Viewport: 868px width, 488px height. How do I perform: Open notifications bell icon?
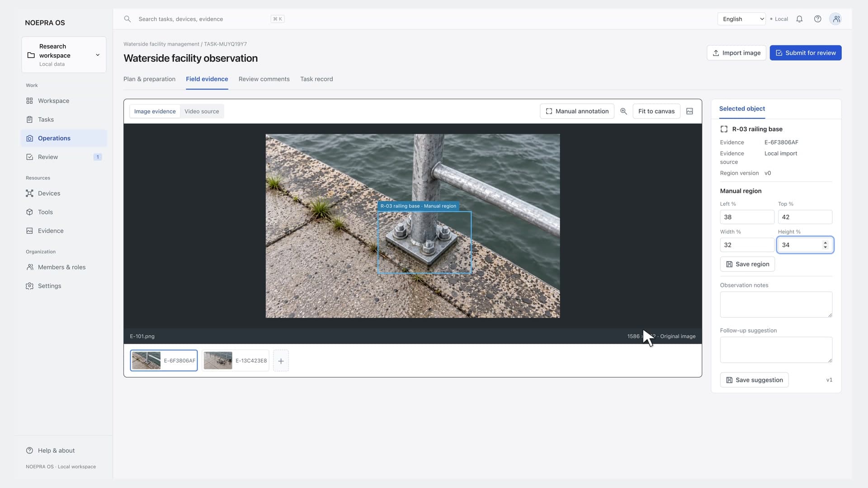(x=799, y=19)
